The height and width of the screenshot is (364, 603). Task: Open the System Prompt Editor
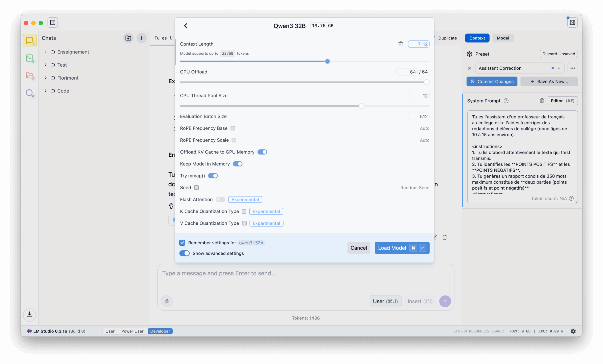562,101
